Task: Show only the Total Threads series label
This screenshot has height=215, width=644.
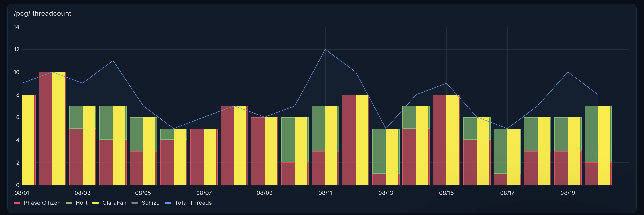Action: pos(193,203)
